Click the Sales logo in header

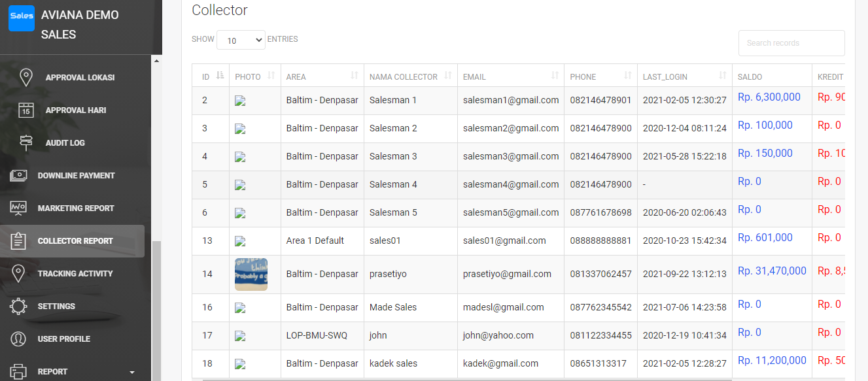[x=21, y=18]
